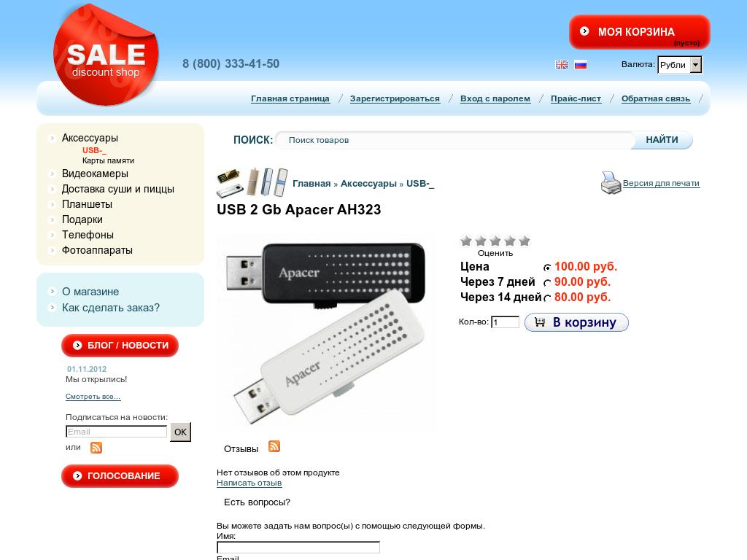Add the product with the В корзину button

click(576, 322)
